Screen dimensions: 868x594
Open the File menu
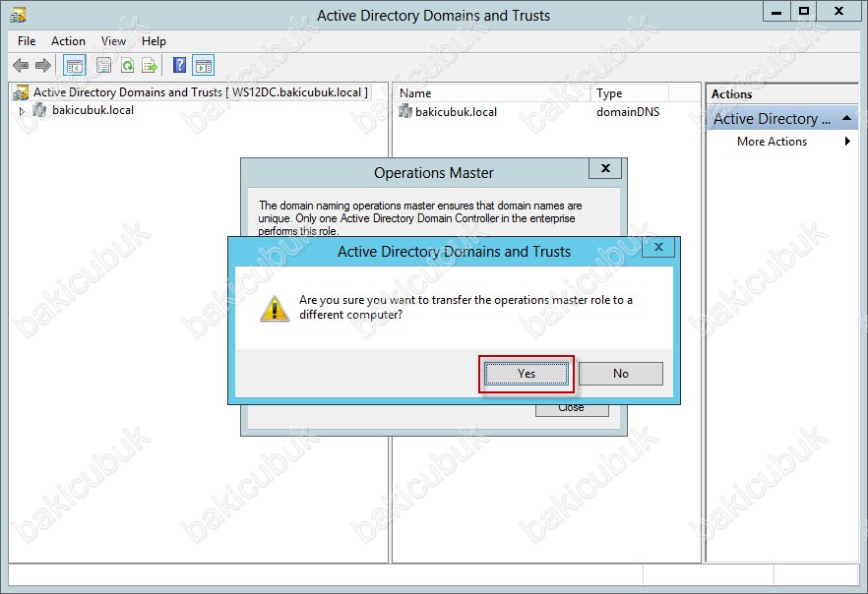27,41
